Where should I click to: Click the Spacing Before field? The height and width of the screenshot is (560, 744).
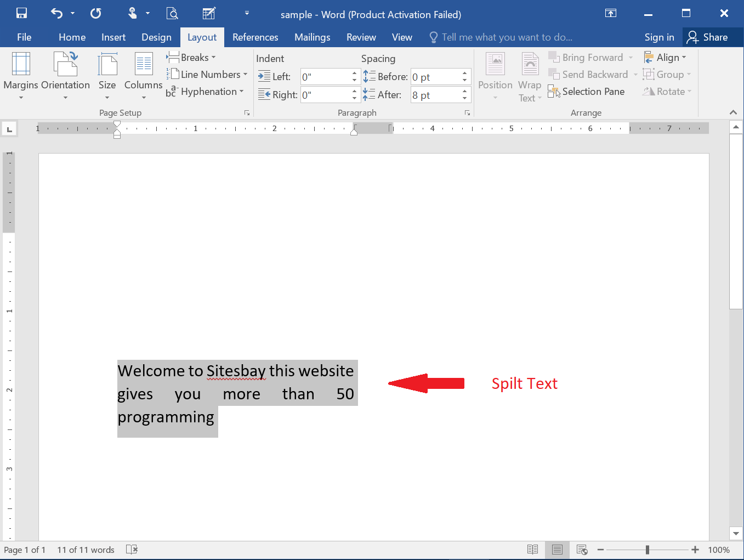[435, 77]
